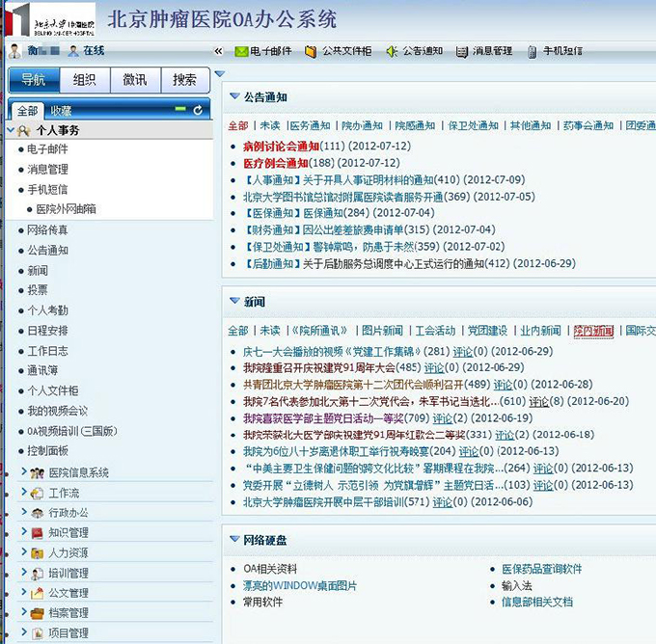The height and width of the screenshot is (644, 656).
Task: Click the 档案管理 icon
Action: (37, 613)
